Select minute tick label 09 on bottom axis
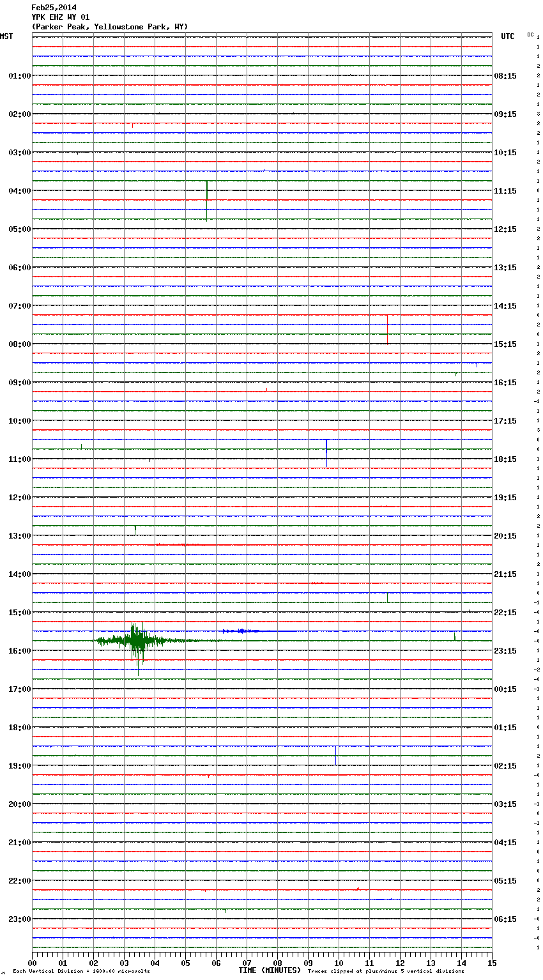 [x=308, y=963]
